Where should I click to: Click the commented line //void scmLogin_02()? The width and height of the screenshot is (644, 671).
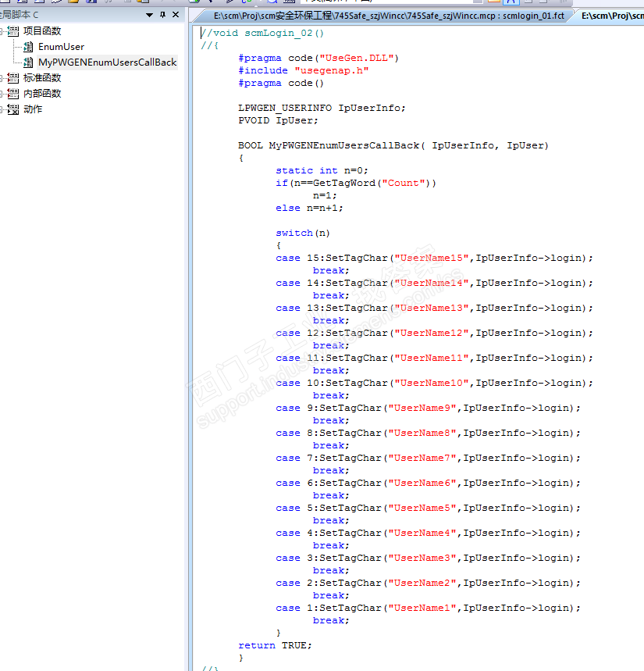[262, 33]
